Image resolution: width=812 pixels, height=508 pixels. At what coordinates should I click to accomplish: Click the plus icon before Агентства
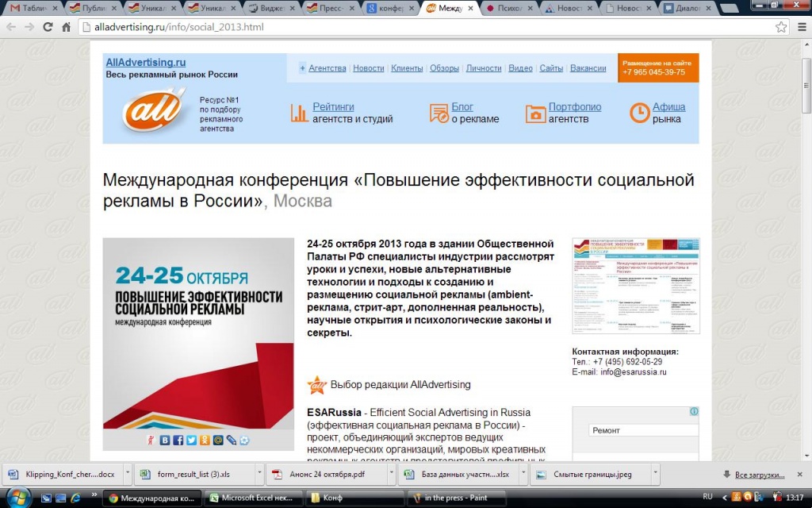(302, 68)
